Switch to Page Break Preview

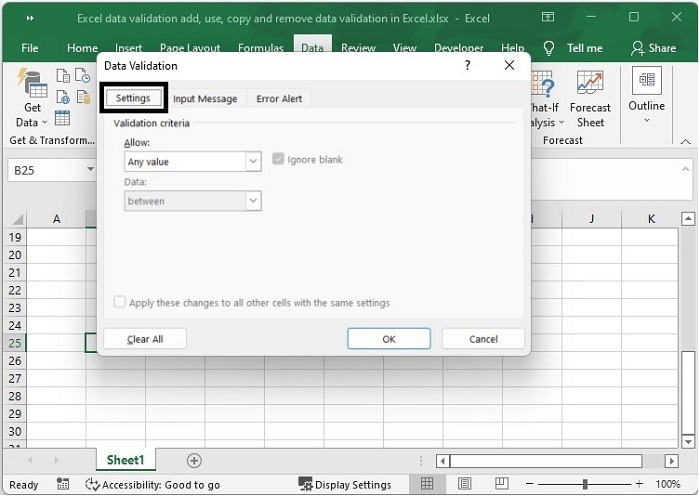[502, 484]
